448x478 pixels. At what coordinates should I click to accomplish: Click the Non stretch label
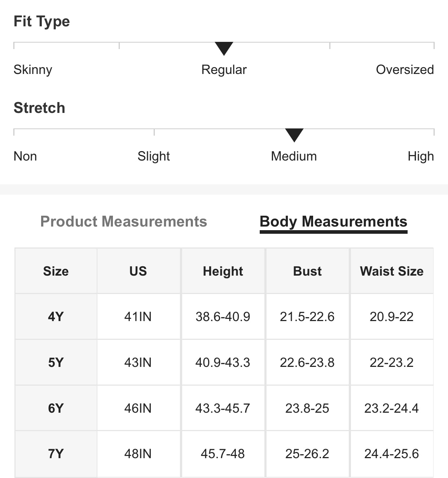pyautogui.click(x=25, y=156)
